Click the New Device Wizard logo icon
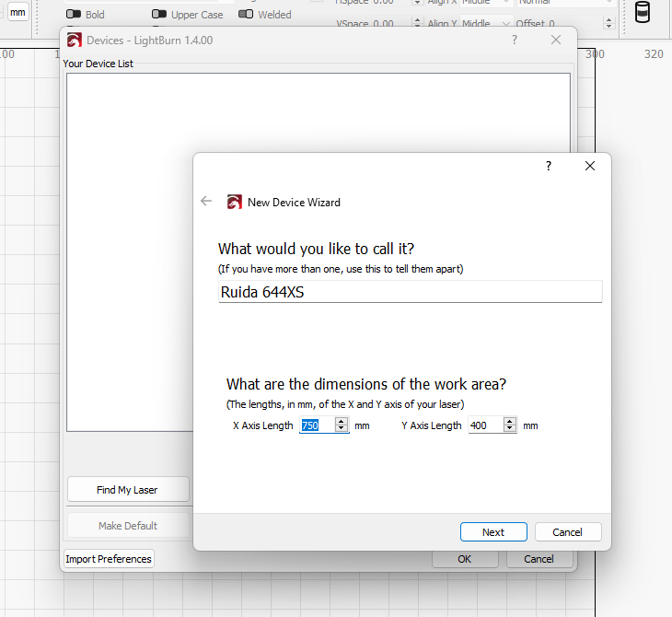 coord(234,202)
